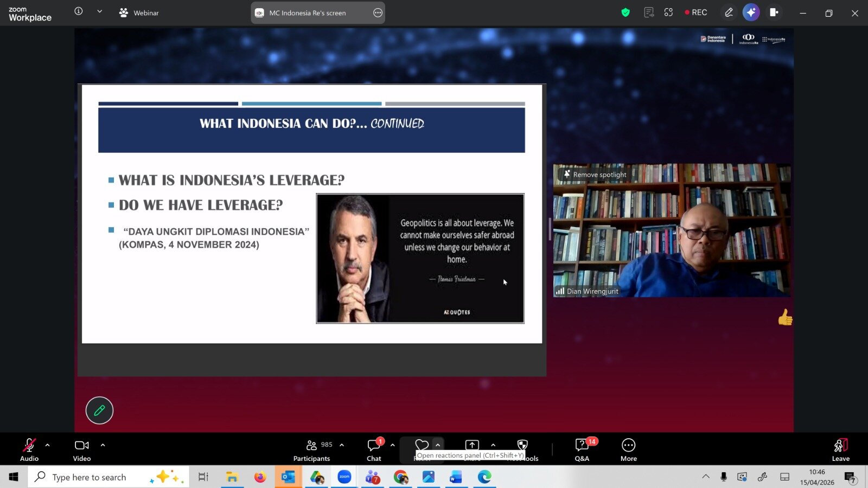Open Microsoft Teams from taskbar

click(373, 477)
